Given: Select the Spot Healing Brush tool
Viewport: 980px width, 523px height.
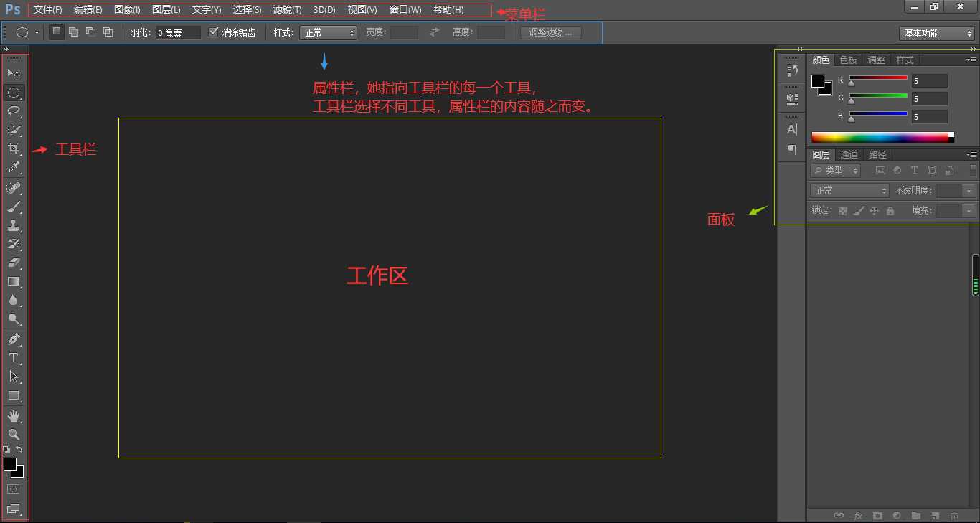Looking at the screenshot, I should (x=14, y=188).
